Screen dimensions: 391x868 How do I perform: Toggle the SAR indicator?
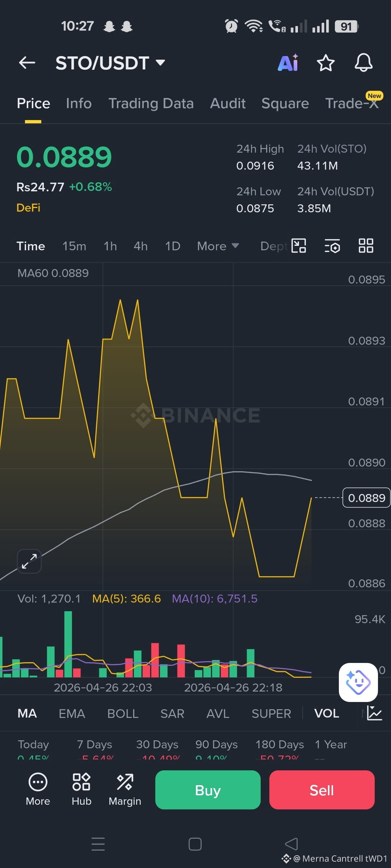(172, 714)
